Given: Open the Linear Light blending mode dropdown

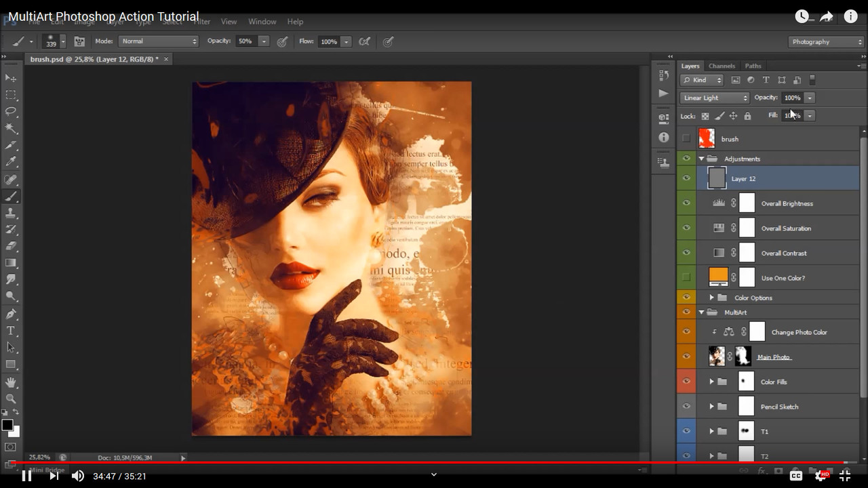Looking at the screenshot, I should click(714, 97).
